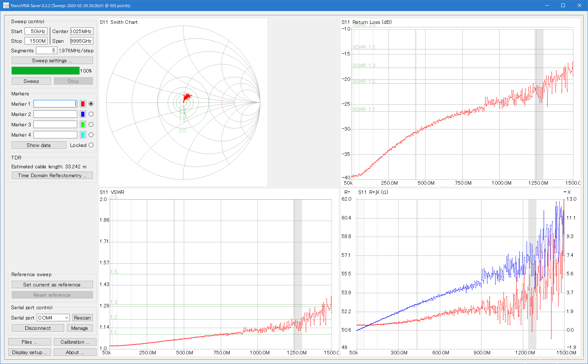Image resolution: width=588 pixels, height=364 pixels.
Task: Open the Calibration window
Action: tap(75, 342)
